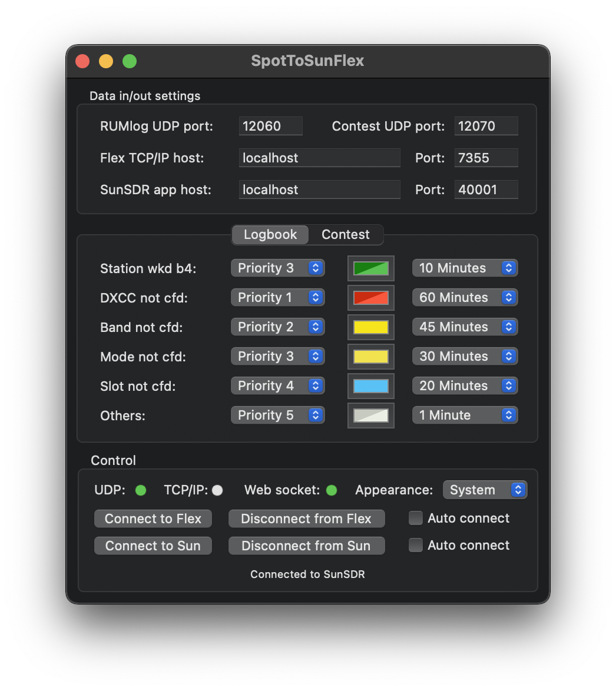Close the SpotToSunFlex window
The height and width of the screenshot is (691, 616).
(x=82, y=61)
